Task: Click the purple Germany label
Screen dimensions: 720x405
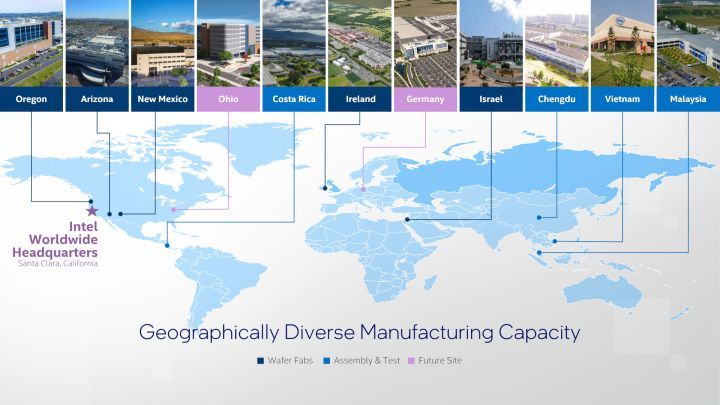Action: coord(425,99)
